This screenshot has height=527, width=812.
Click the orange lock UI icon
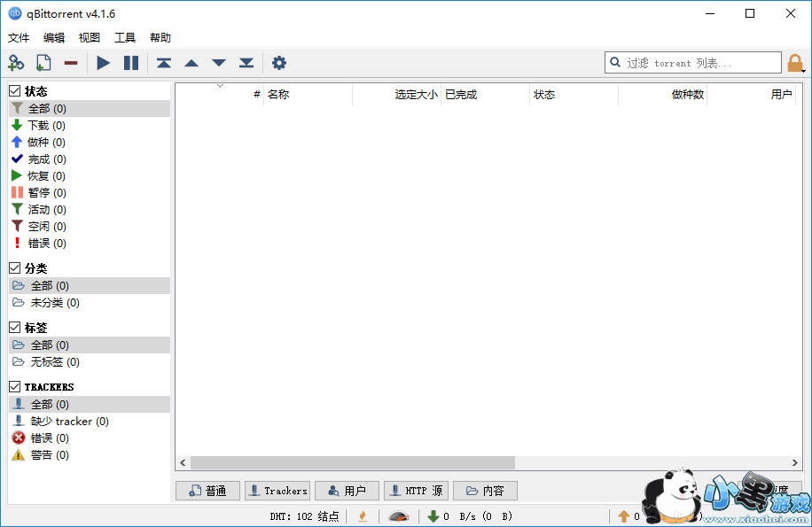coord(795,64)
